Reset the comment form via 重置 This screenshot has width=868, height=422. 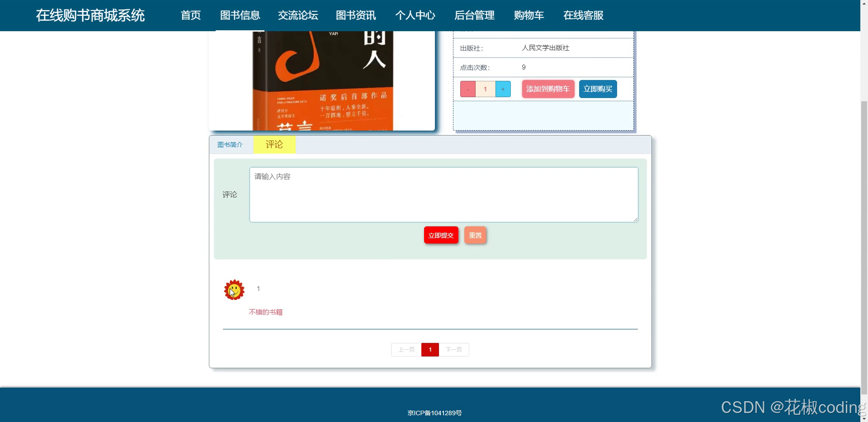(x=475, y=235)
